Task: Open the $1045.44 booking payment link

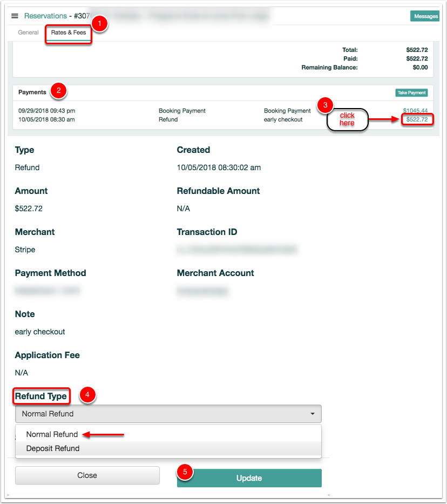Action: pyautogui.click(x=415, y=111)
